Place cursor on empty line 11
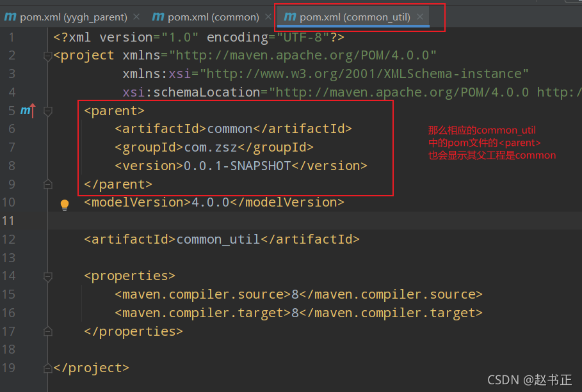 click(x=315, y=221)
